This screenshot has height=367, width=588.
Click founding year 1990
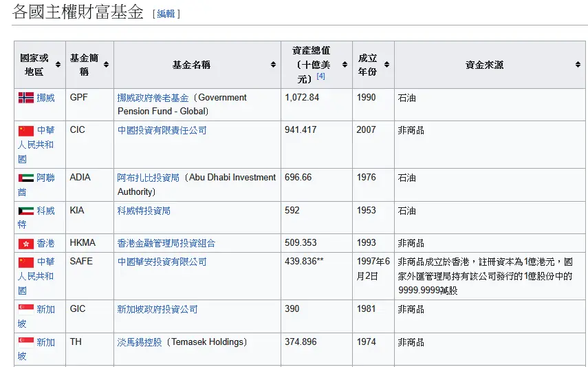pyautogui.click(x=366, y=98)
